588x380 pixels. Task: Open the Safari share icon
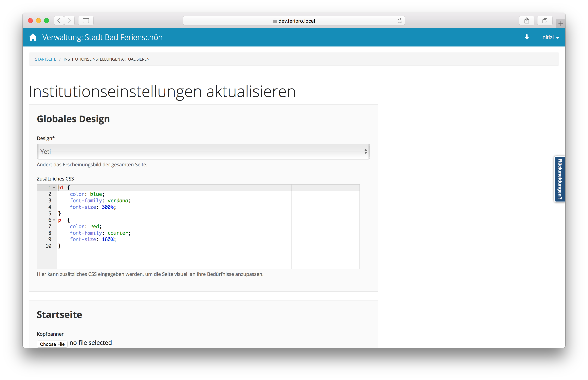(x=527, y=21)
